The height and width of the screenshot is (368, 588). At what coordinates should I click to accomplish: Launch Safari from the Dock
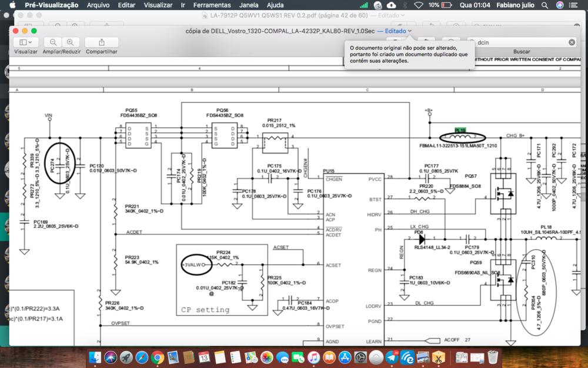click(x=142, y=357)
